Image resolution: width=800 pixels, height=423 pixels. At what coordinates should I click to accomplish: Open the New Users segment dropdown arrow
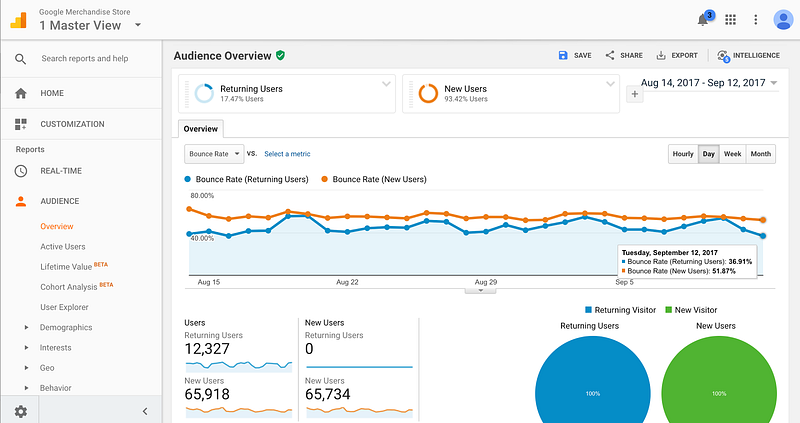point(610,84)
